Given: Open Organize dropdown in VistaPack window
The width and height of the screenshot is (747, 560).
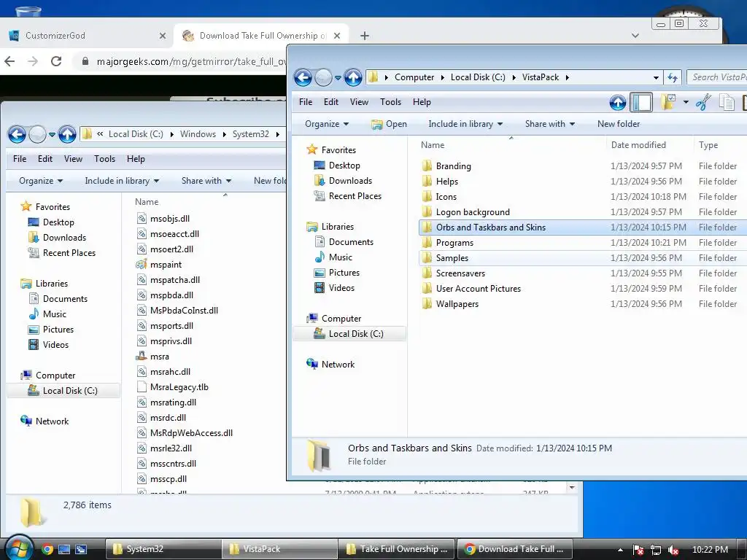Looking at the screenshot, I should (327, 124).
